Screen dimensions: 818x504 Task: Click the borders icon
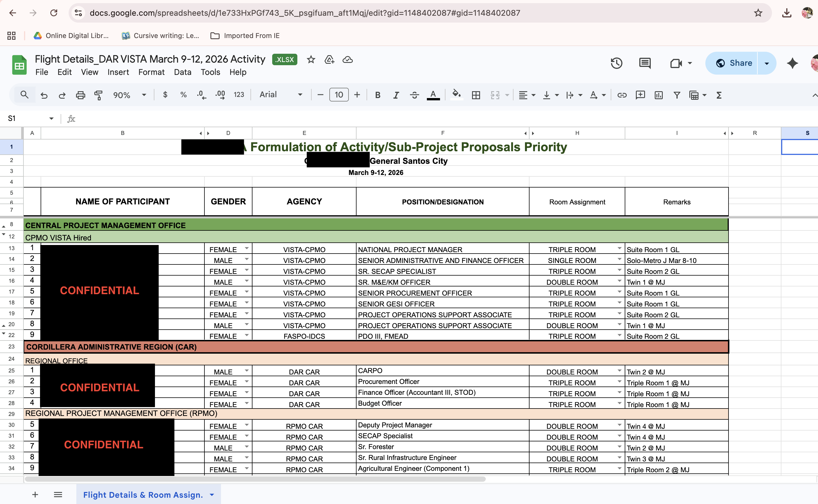pyautogui.click(x=476, y=95)
